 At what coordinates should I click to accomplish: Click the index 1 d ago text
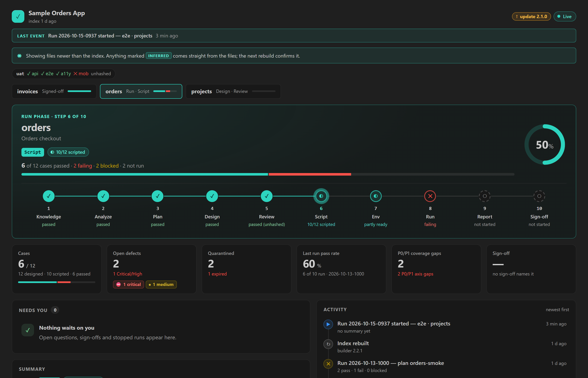42,21
